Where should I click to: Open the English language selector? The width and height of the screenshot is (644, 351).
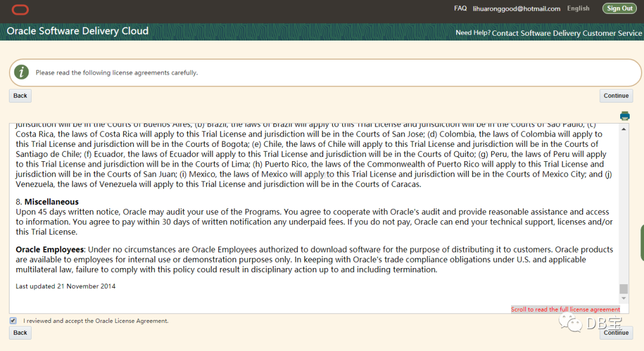(x=578, y=8)
